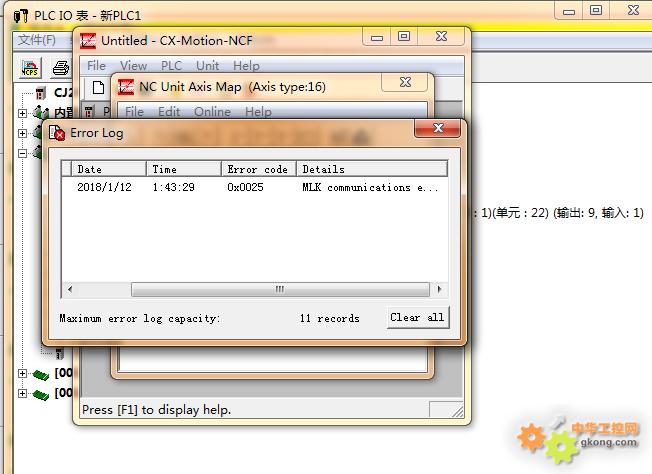Click the resize grip of CX-Motion-NCF window
The height and width of the screenshot is (474, 652).
458,412
